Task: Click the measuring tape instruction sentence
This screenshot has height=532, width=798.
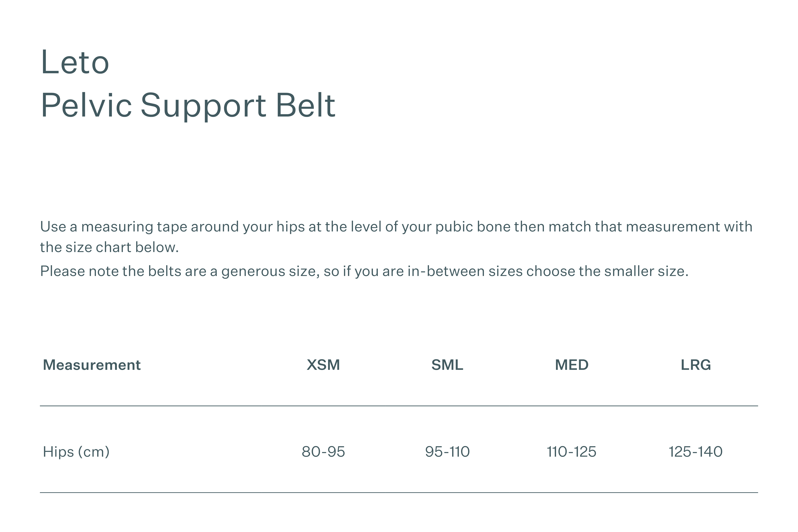Action: [396, 237]
